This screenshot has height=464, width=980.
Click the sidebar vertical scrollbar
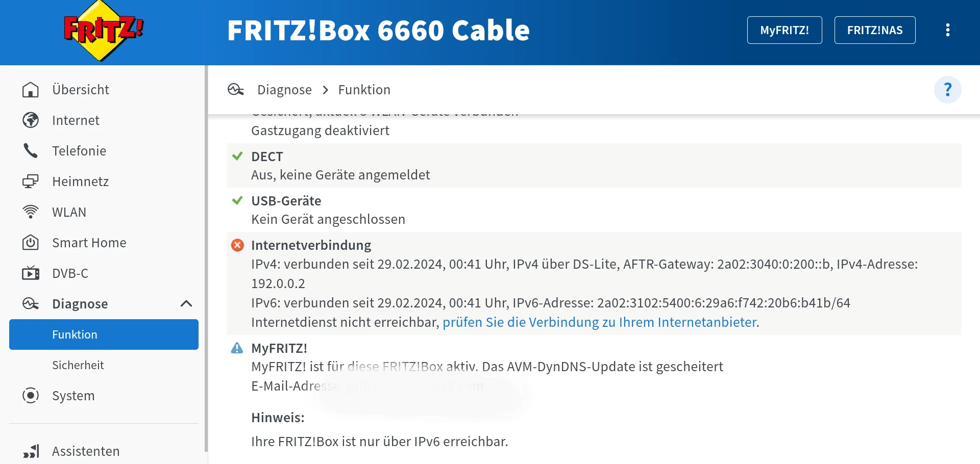click(x=206, y=255)
